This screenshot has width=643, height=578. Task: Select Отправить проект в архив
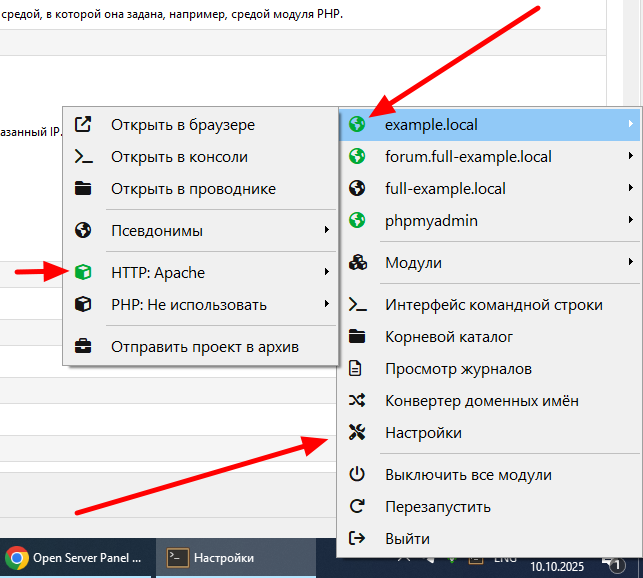click(201, 347)
